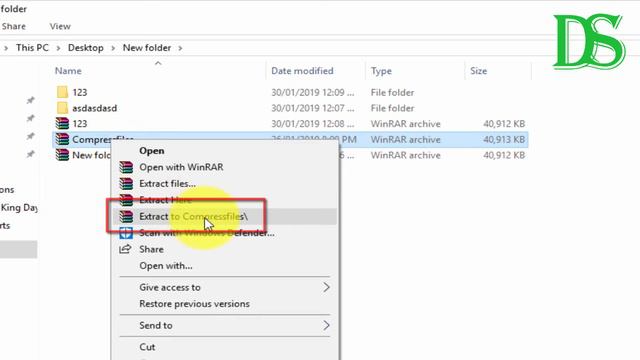The width and height of the screenshot is (640, 360).
Task: Click the Compressfiles archive icon
Action: point(62,139)
